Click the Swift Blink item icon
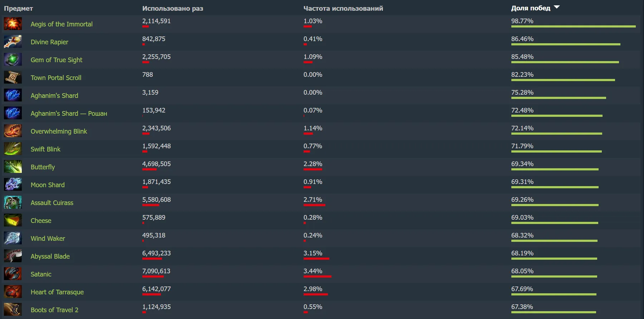Screen dimensions: 644x319 (x=13, y=149)
